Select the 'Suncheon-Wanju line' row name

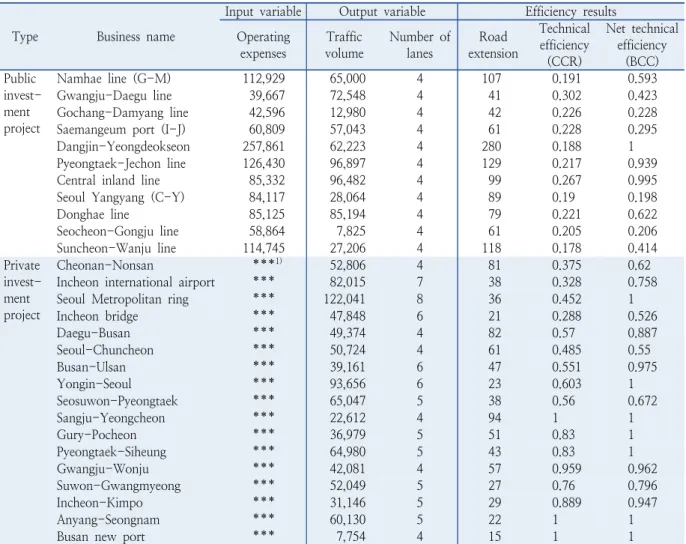pyautogui.click(x=116, y=249)
